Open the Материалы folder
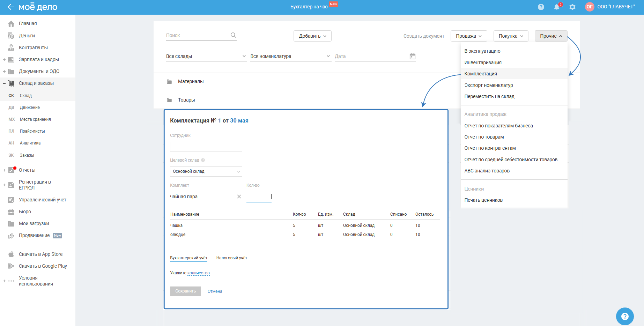 191,82
